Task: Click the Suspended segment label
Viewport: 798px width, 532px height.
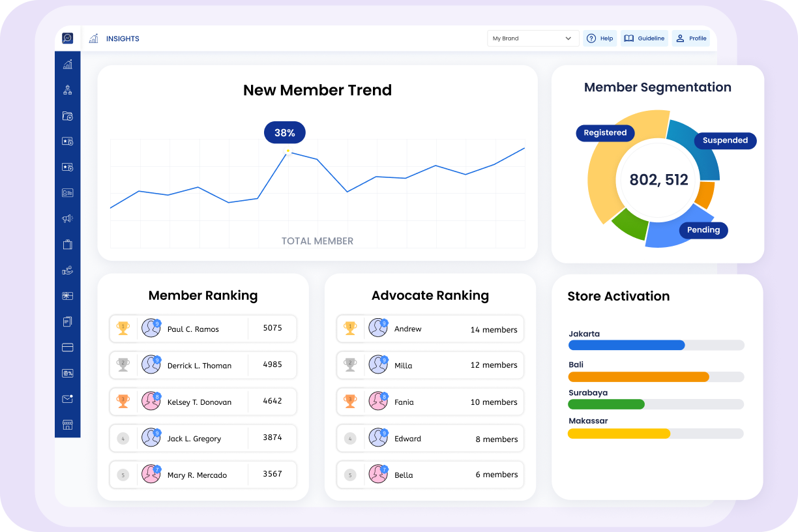Action: point(725,141)
